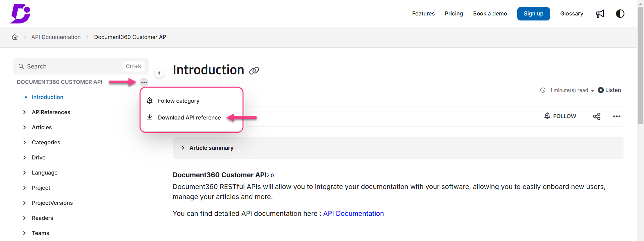The width and height of the screenshot is (644, 241).
Task: Open the announcements megaphone icon
Action: (x=600, y=14)
